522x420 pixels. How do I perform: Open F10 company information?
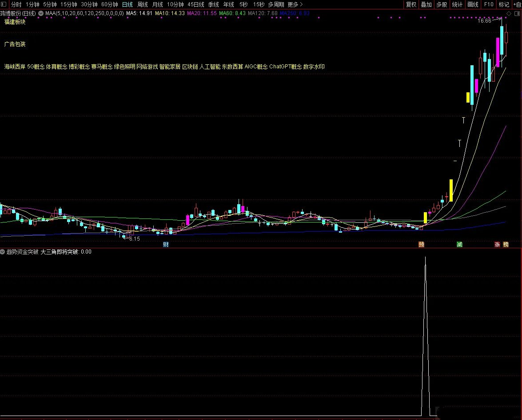(x=488, y=4)
